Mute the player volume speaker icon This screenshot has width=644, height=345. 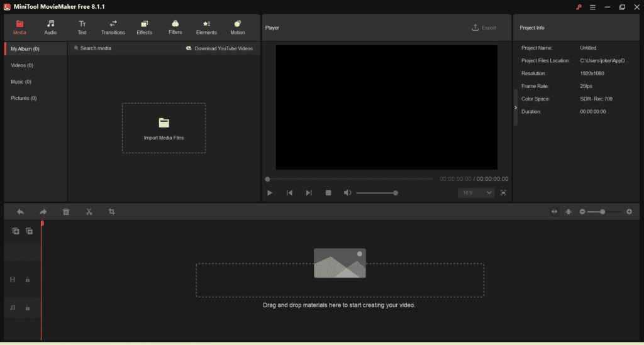pyautogui.click(x=347, y=193)
